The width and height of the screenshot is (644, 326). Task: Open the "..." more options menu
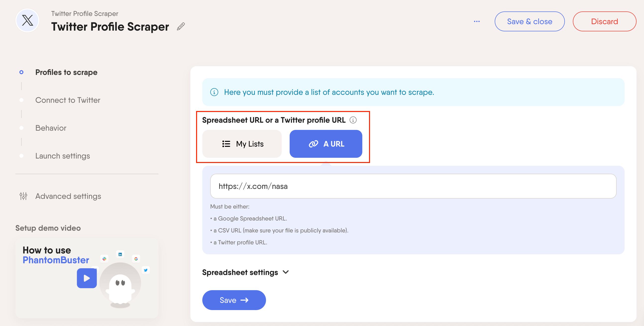tap(477, 21)
